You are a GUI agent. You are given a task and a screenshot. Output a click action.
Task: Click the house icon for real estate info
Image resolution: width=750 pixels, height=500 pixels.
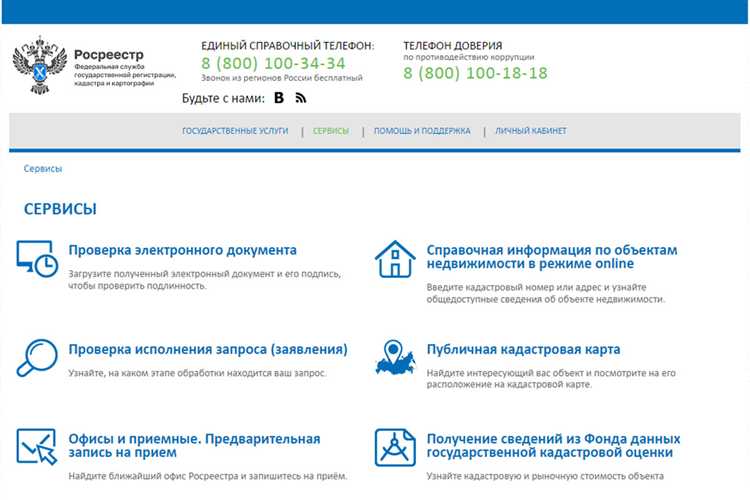point(395,259)
